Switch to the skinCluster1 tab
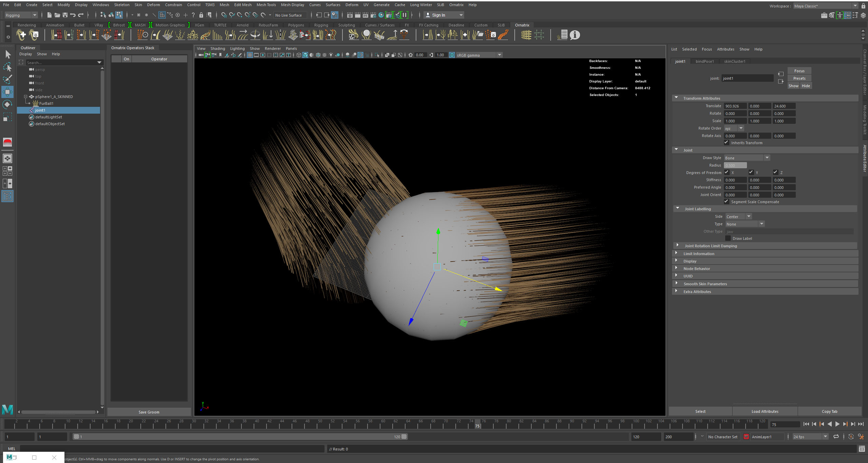868x463 pixels. pos(734,61)
